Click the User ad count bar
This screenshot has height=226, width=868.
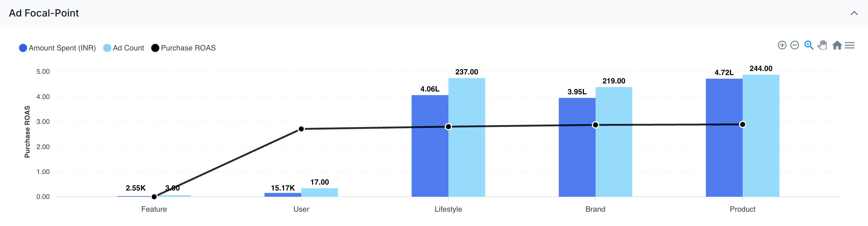[320, 192]
